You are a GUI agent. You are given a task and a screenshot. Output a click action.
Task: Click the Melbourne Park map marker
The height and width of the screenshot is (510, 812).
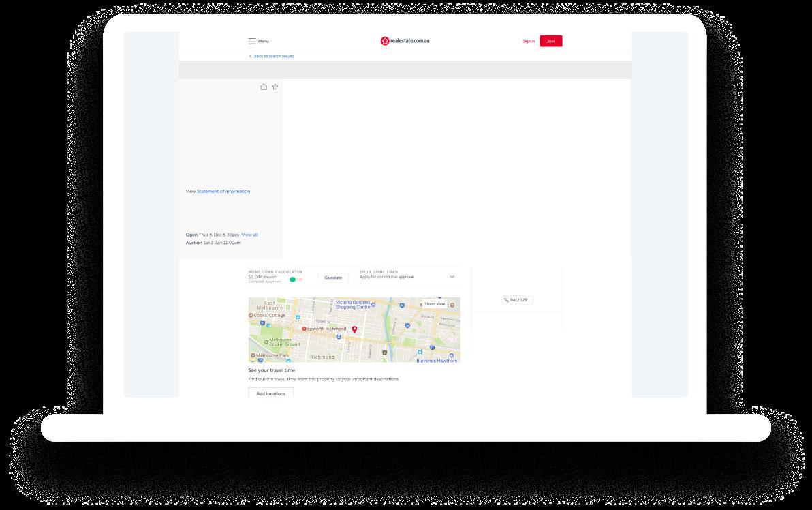[253, 355]
